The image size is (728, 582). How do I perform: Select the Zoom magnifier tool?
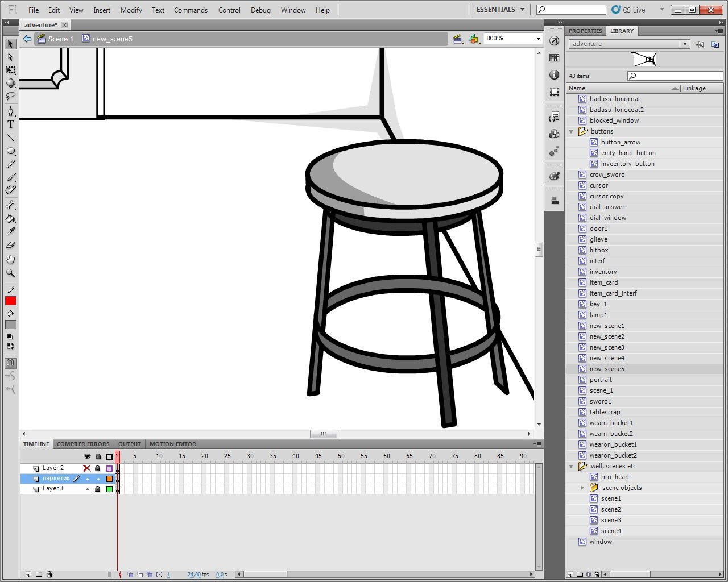10,273
